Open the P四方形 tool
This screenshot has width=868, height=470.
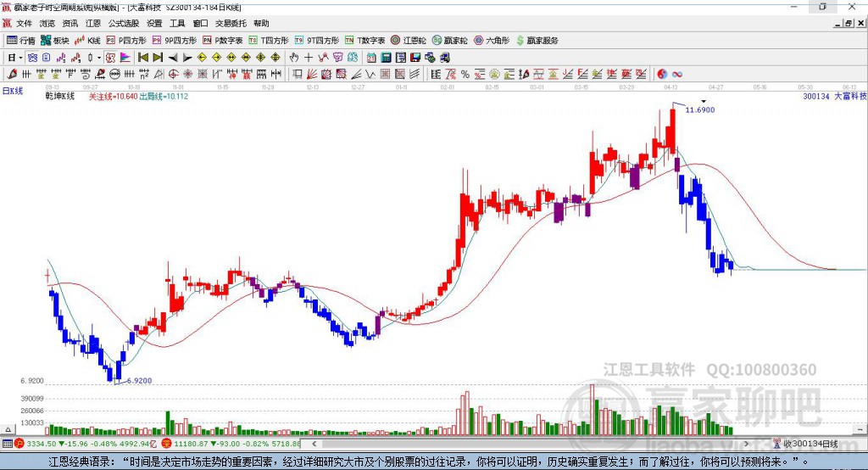point(126,41)
